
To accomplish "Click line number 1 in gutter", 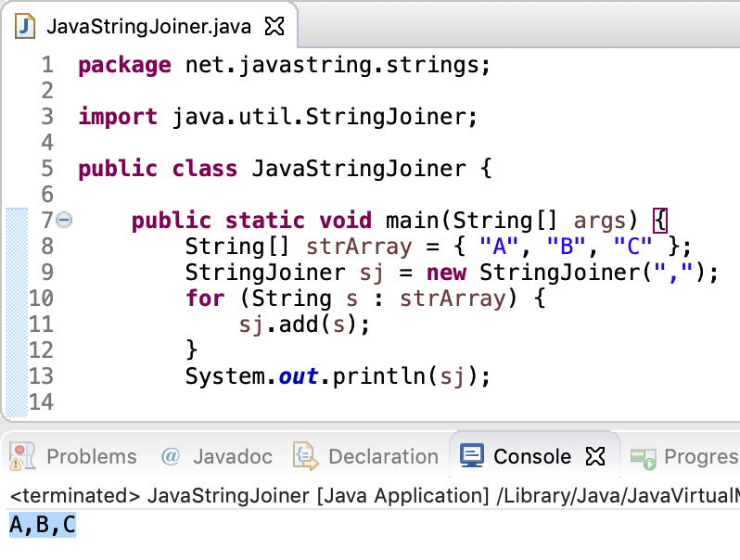I will [x=47, y=65].
